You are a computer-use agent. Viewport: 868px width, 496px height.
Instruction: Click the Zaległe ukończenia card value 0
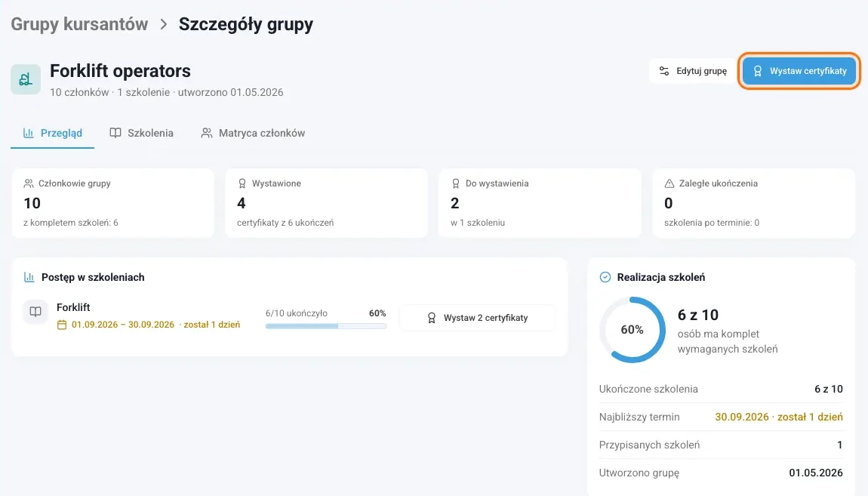(x=669, y=203)
